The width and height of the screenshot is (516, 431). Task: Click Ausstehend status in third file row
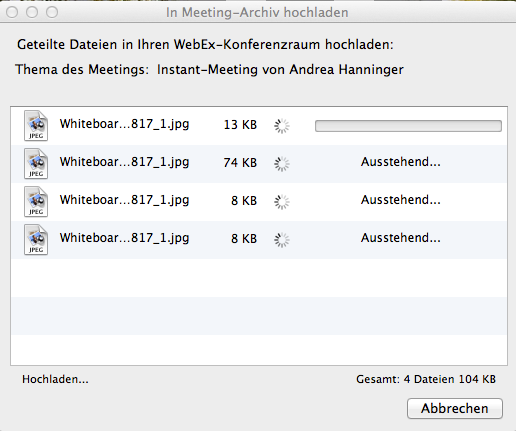point(401,200)
